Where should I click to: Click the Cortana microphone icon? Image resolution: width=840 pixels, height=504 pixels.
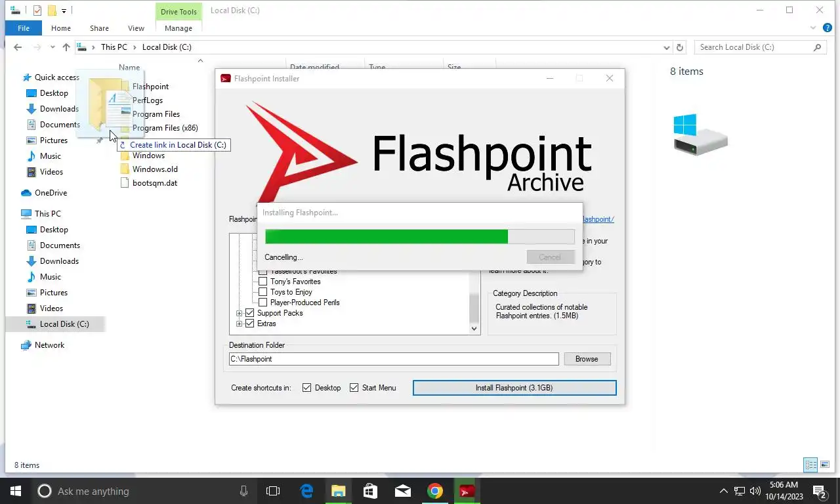[x=243, y=491]
